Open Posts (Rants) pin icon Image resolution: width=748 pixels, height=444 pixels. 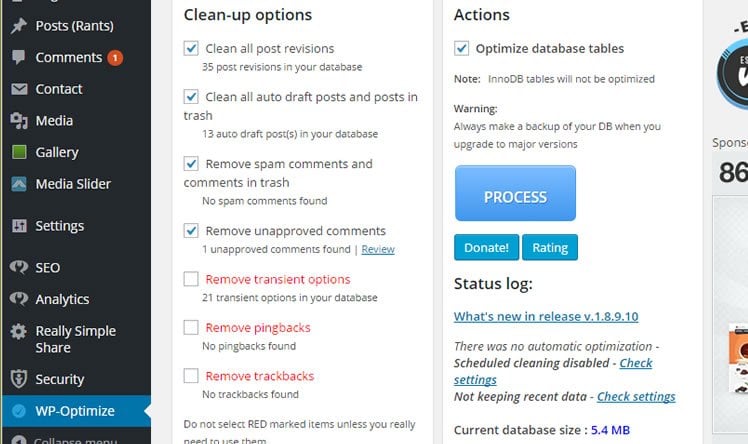19,26
